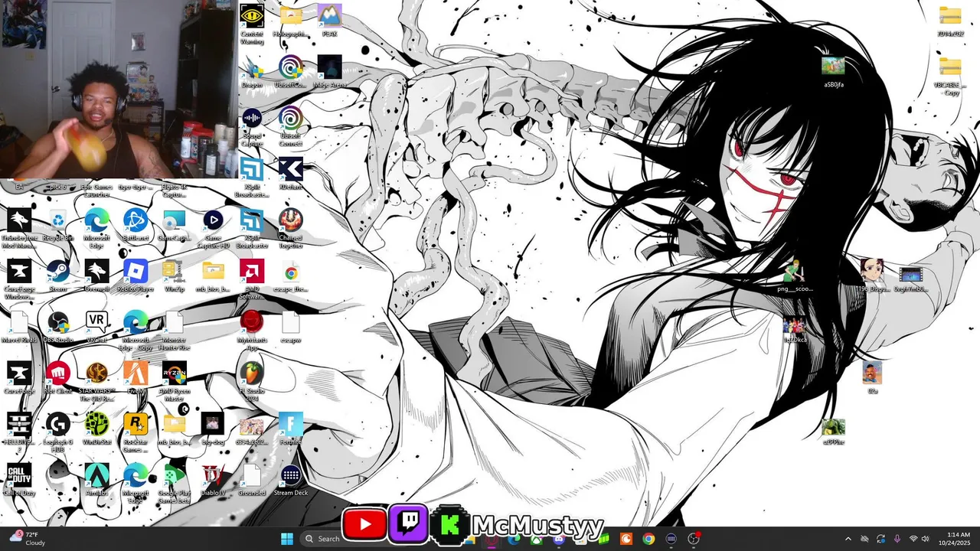Click the Windows Start button

pyautogui.click(x=286, y=539)
